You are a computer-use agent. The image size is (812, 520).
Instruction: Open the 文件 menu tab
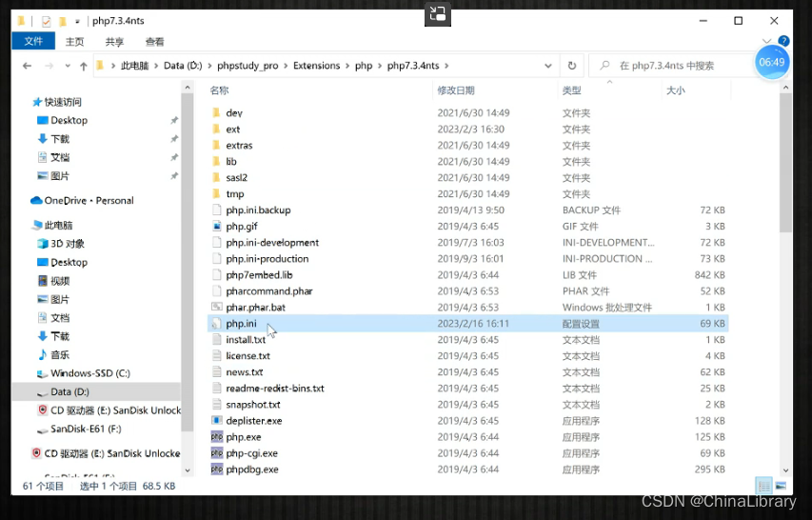point(33,41)
